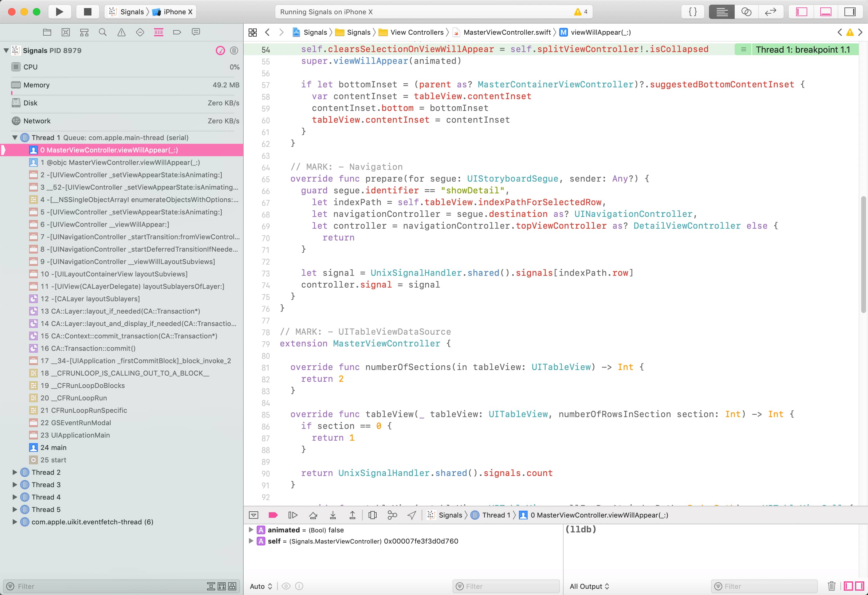Select stack frame 24 main
The width and height of the screenshot is (868, 595).
(53, 447)
